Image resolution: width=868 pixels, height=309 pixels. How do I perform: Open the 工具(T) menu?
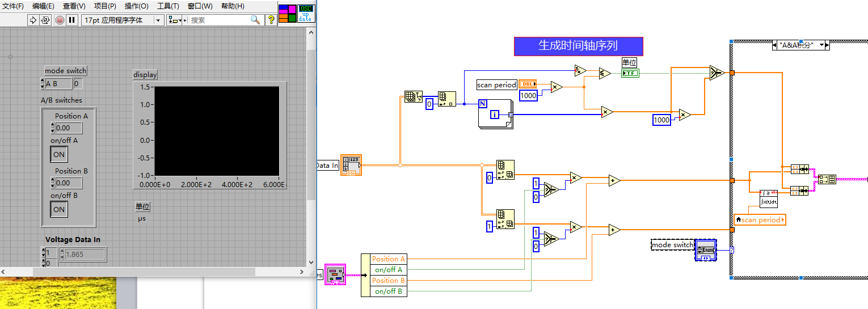(x=168, y=6)
